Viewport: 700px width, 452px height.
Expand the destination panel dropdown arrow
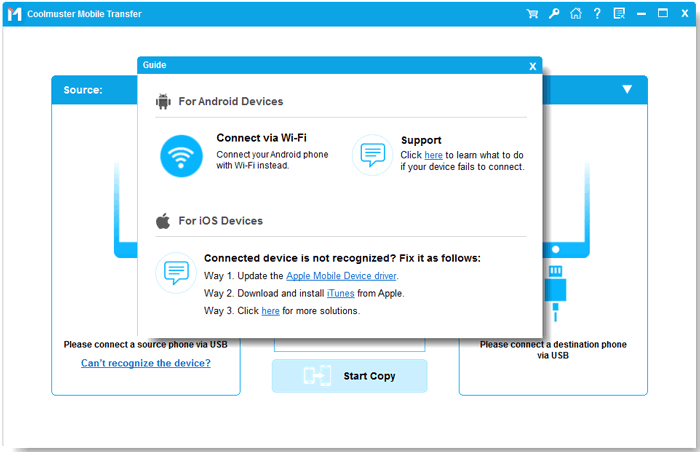[627, 89]
